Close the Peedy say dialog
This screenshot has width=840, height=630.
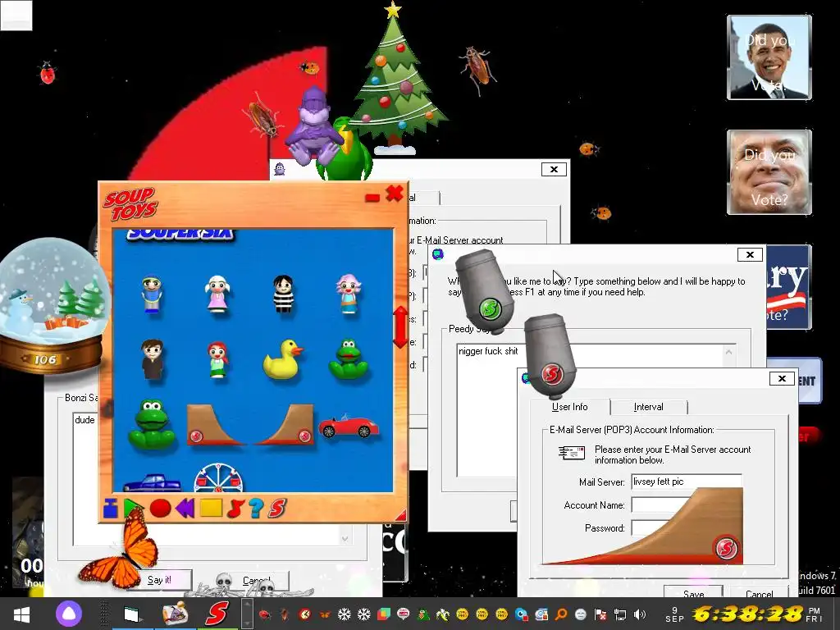click(x=750, y=254)
